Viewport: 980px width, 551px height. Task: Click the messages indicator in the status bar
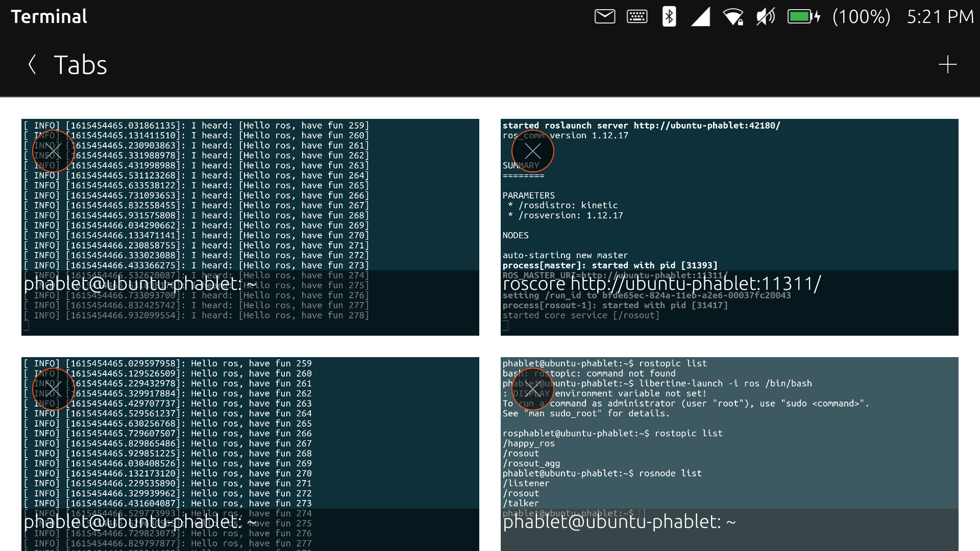pos(604,16)
